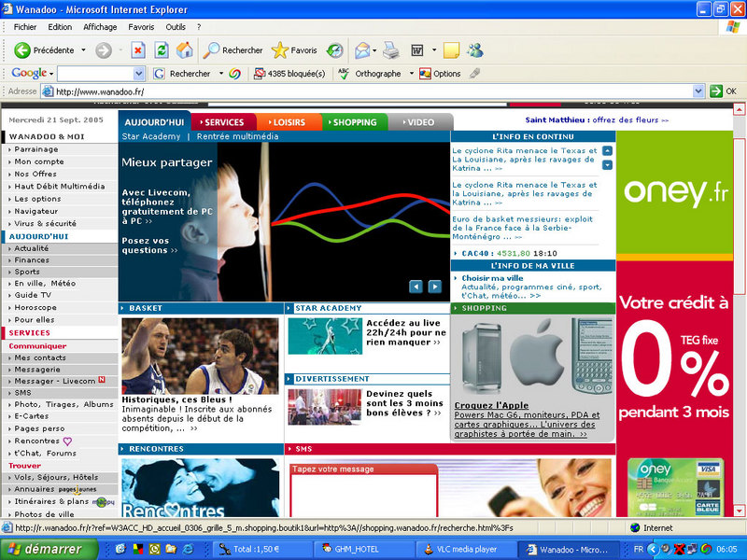
Task: Switch to GHM_HOTEL taskbar window
Action: click(x=364, y=549)
